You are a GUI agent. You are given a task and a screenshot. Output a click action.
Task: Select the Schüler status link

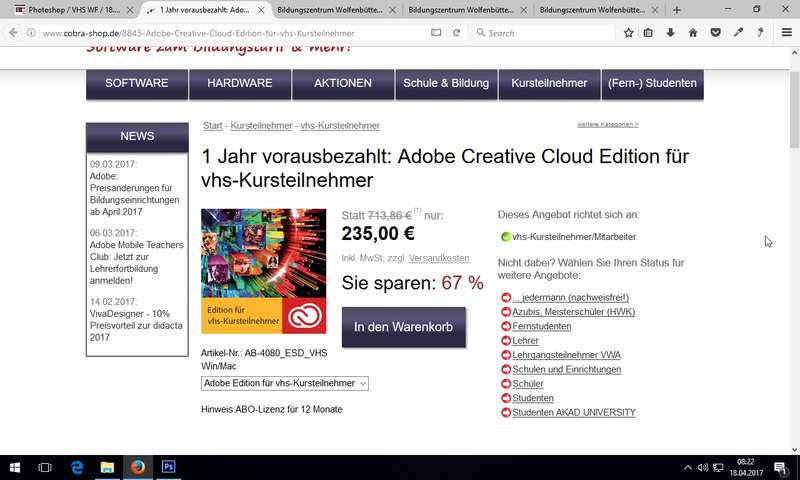528,384
